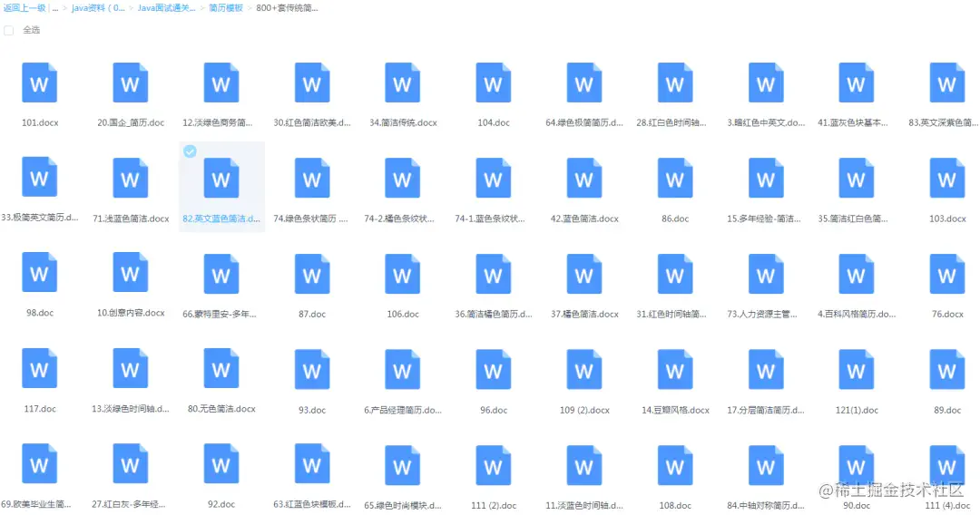The width and height of the screenshot is (980, 515).
Task: Tick the 全选 select-all checkbox
Action: [x=9, y=30]
